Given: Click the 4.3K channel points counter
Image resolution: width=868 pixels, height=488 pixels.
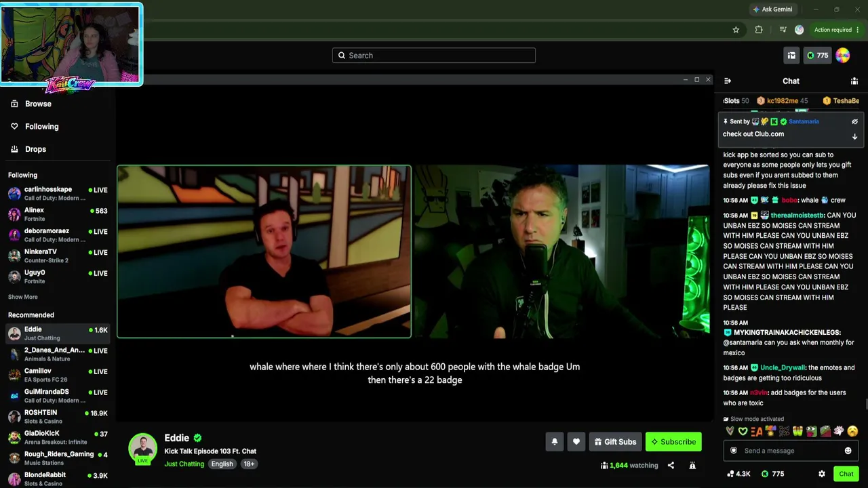Looking at the screenshot, I should [x=738, y=474].
